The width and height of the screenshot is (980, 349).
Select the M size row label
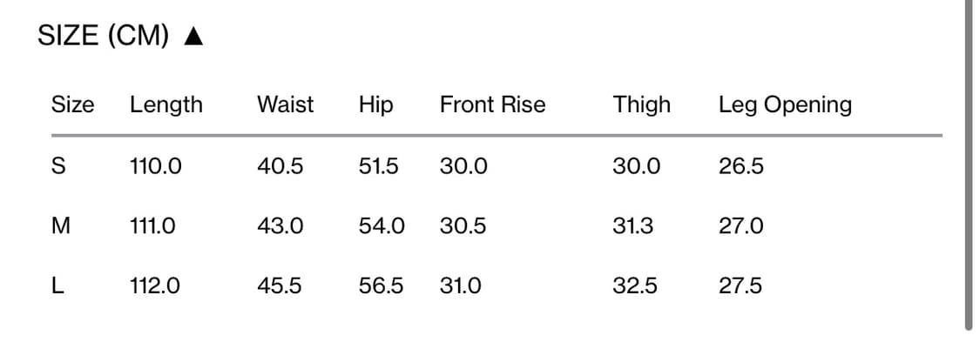(x=61, y=226)
